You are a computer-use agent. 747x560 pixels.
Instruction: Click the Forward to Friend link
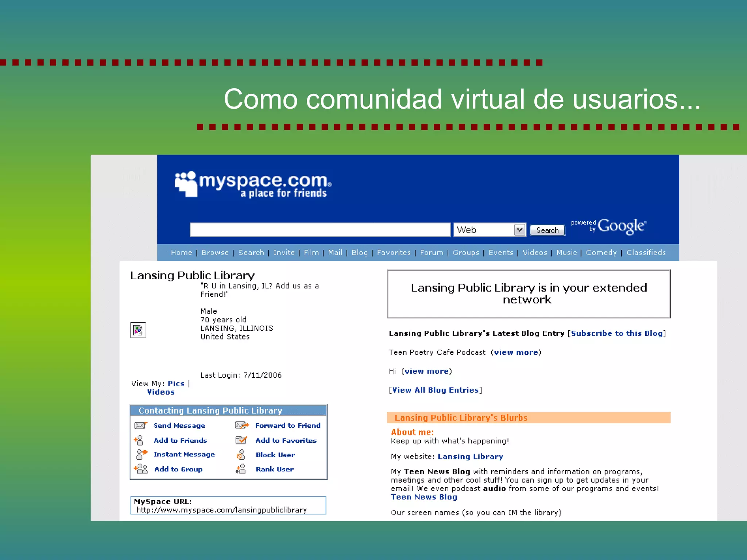288,425
